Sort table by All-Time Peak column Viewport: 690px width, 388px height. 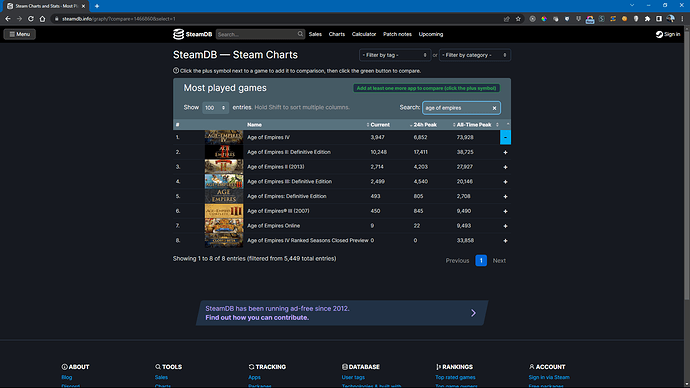pos(473,125)
